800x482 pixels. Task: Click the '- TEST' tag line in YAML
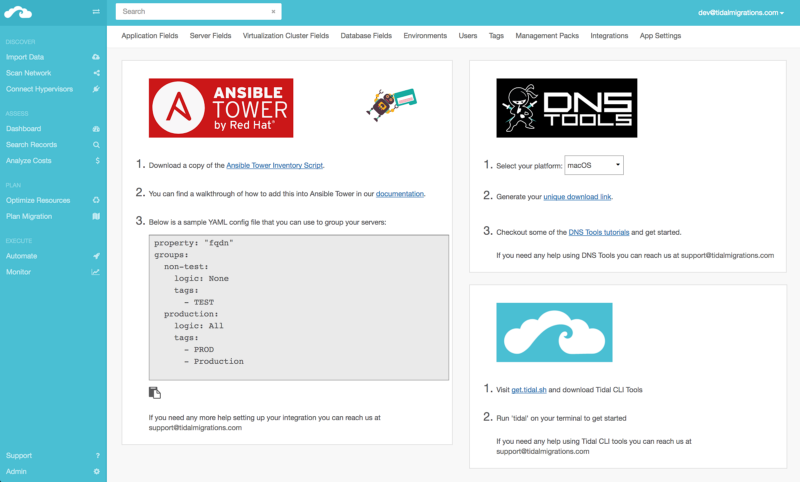[x=199, y=302]
